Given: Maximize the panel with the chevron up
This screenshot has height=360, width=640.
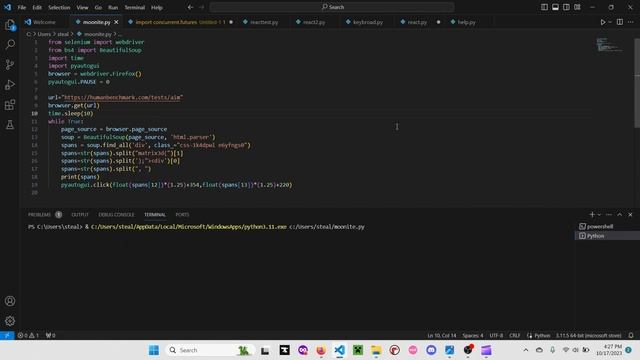Looking at the screenshot, I should 620,214.
